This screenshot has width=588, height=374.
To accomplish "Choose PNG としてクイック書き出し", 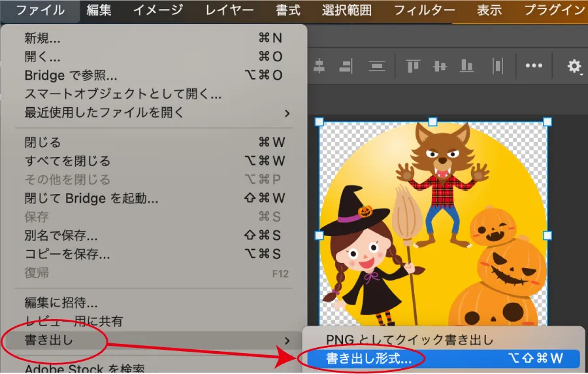I will click(x=443, y=340).
